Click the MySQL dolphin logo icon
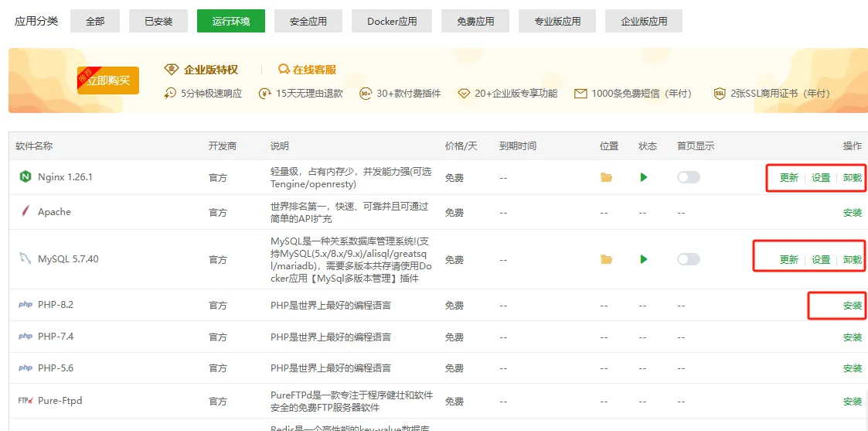This screenshot has width=868, height=431. pyautogui.click(x=25, y=258)
